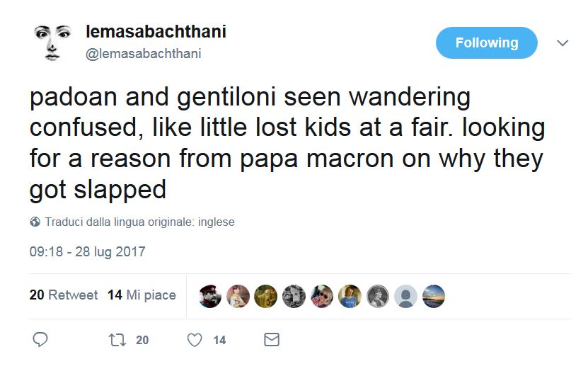Like the tweet with the heart icon
588x376 pixels.
195,340
